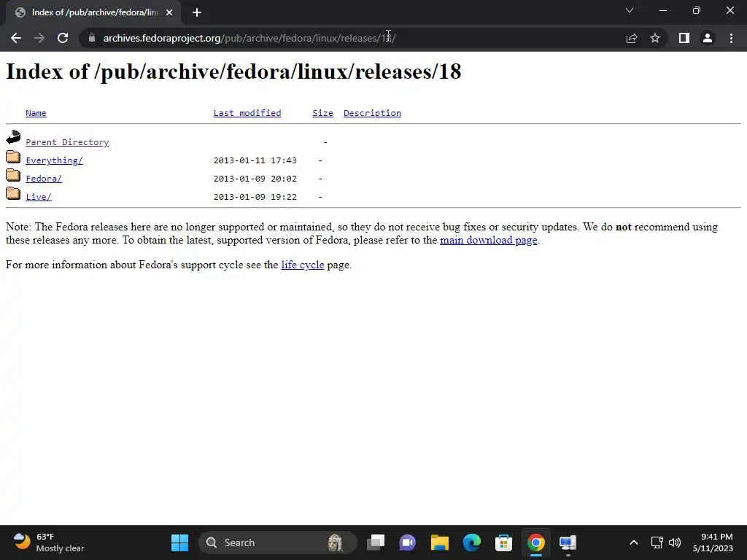Go back to the previous page
Viewport: 747px width, 560px height.
[x=16, y=38]
